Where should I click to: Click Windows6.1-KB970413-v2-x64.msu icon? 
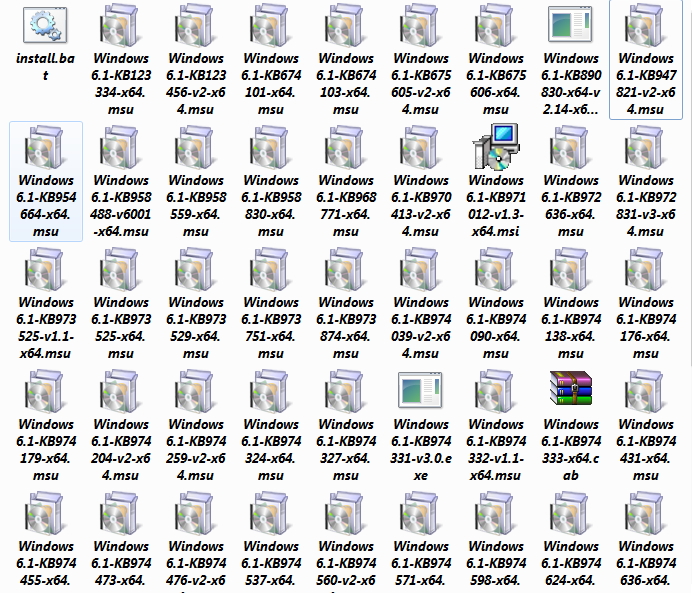coord(421,147)
